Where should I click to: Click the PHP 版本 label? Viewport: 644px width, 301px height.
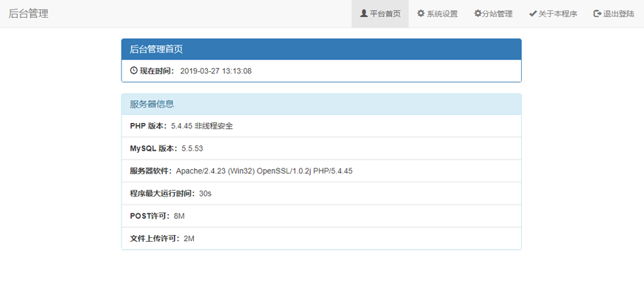pos(148,126)
